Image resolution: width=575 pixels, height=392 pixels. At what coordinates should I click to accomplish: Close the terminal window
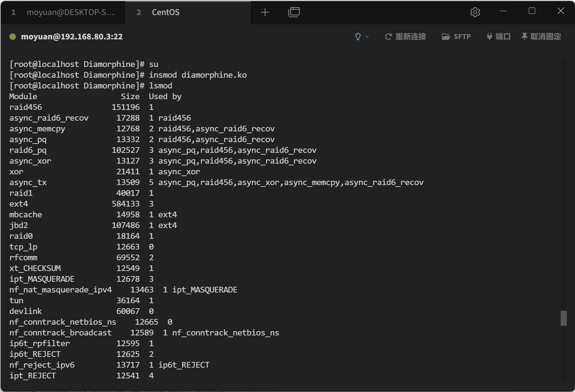[561, 11]
